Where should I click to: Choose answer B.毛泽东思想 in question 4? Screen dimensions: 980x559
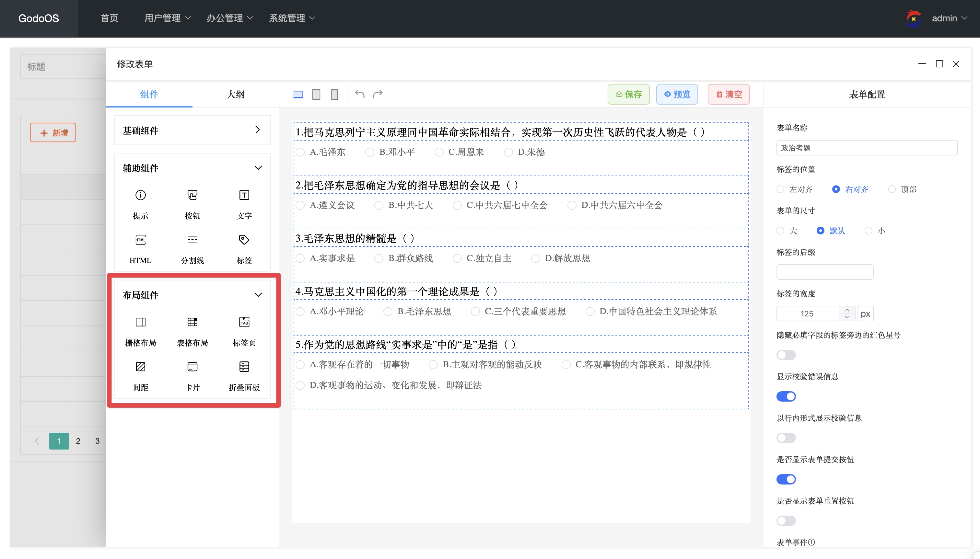tap(388, 311)
